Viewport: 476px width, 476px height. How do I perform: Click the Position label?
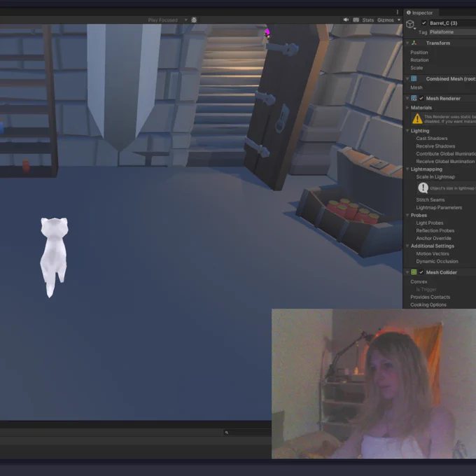coord(419,52)
